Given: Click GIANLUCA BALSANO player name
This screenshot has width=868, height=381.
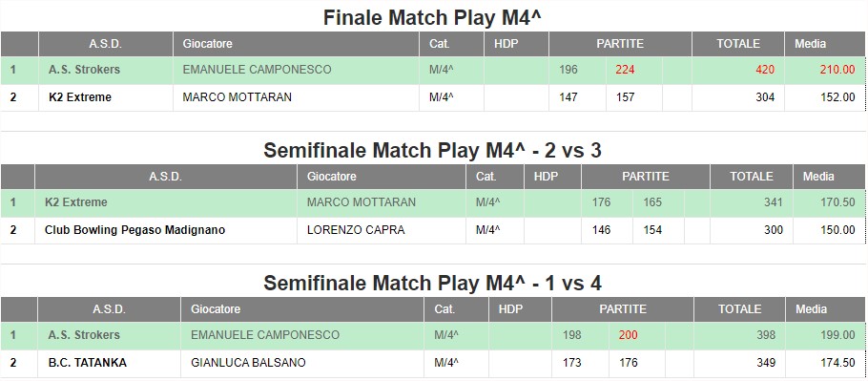Looking at the screenshot, I should pyautogui.click(x=248, y=363).
